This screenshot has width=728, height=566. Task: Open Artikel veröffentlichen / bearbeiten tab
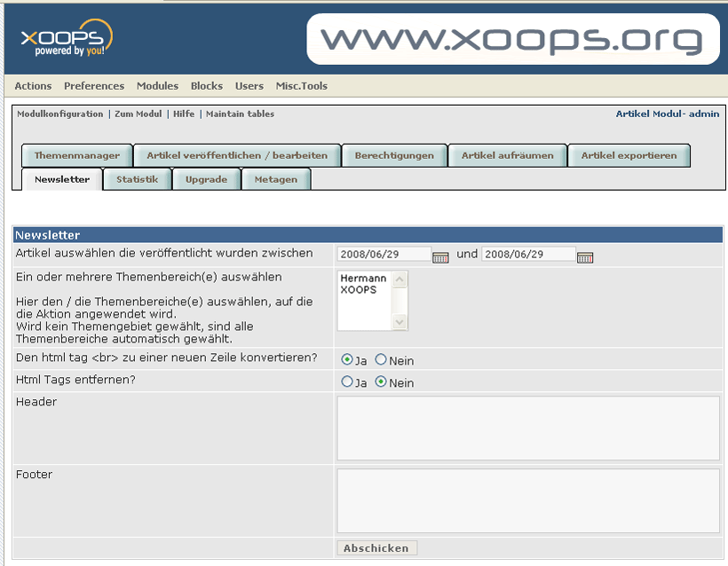click(237, 155)
